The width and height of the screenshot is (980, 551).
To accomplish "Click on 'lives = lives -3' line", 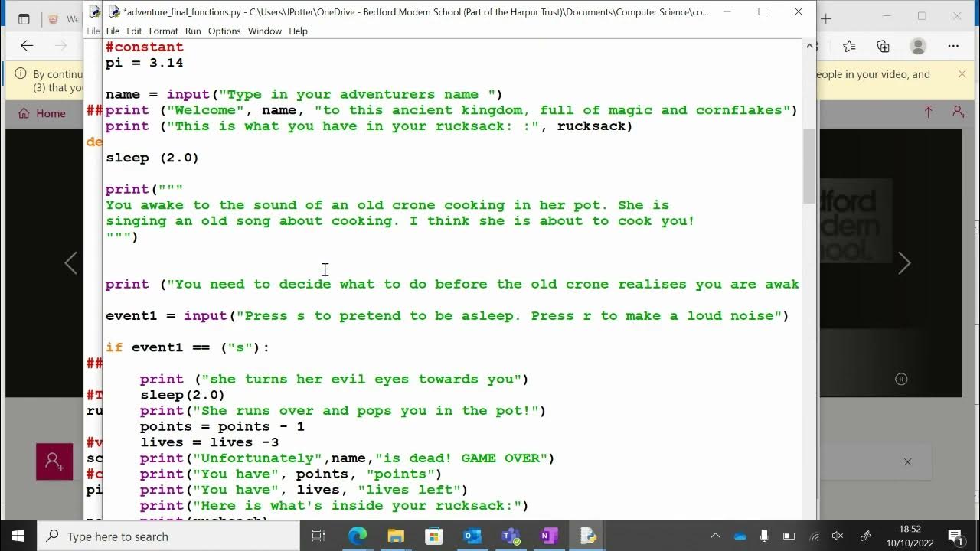I will pos(209,442).
